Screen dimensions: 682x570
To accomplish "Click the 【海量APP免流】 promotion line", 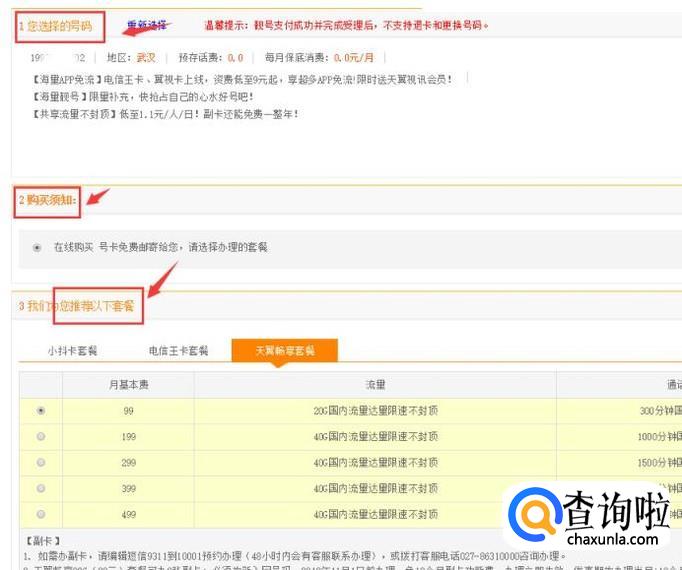I will (x=242, y=80).
